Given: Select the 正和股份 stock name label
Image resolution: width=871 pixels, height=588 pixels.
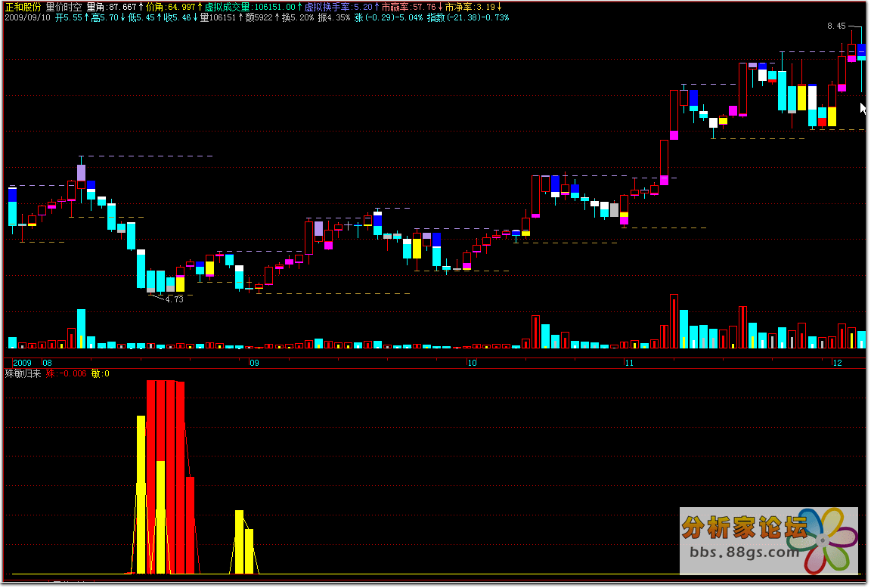Looking at the screenshot, I should pyautogui.click(x=23, y=6).
